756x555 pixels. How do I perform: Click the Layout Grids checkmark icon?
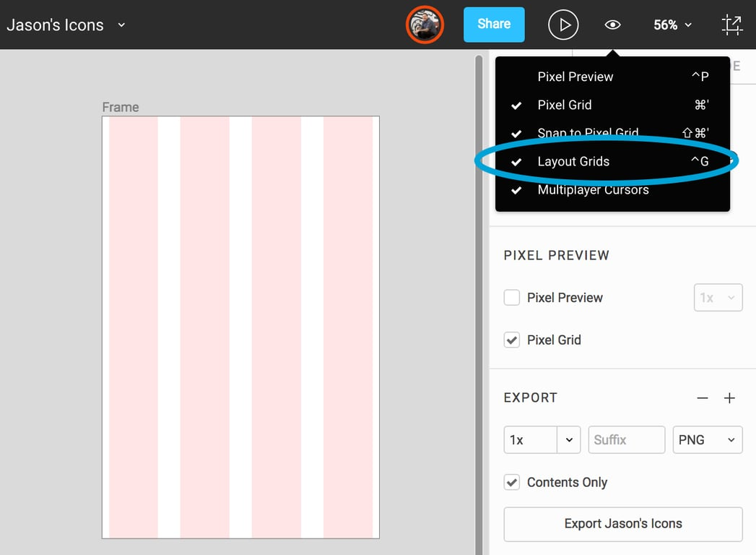click(516, 162)
